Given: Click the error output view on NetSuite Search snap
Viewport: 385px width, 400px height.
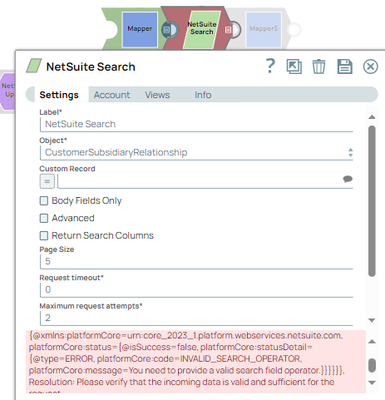Looking at the screenshot, I should pos(228,30).
